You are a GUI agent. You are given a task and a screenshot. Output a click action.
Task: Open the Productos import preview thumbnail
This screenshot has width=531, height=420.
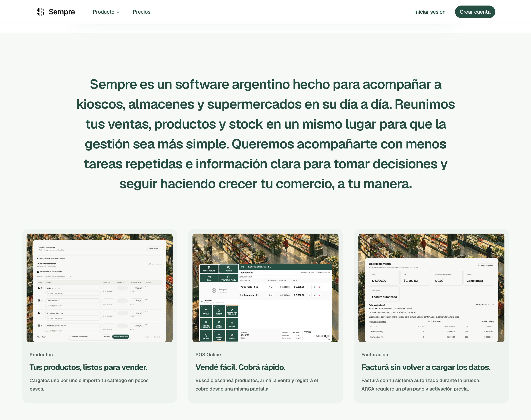point(99,288)
